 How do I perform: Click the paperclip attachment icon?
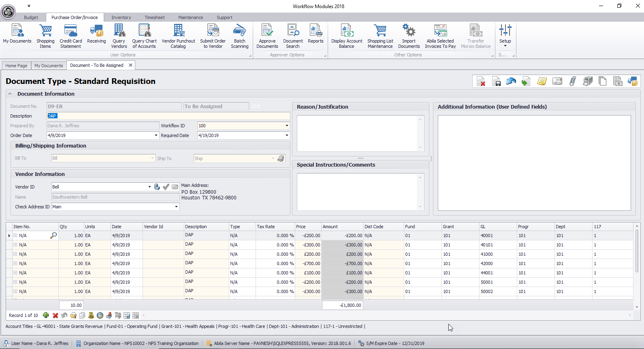click(x=572, y=81)
